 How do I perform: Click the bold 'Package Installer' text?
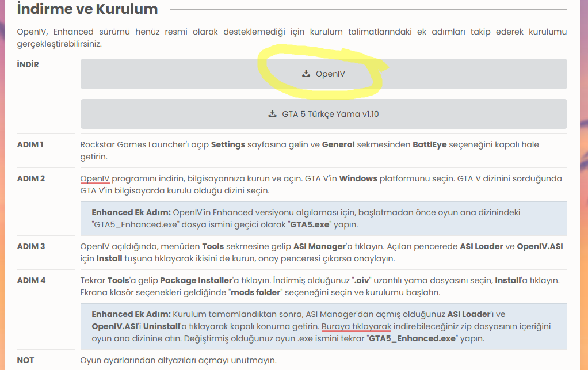tap(196, 280)
